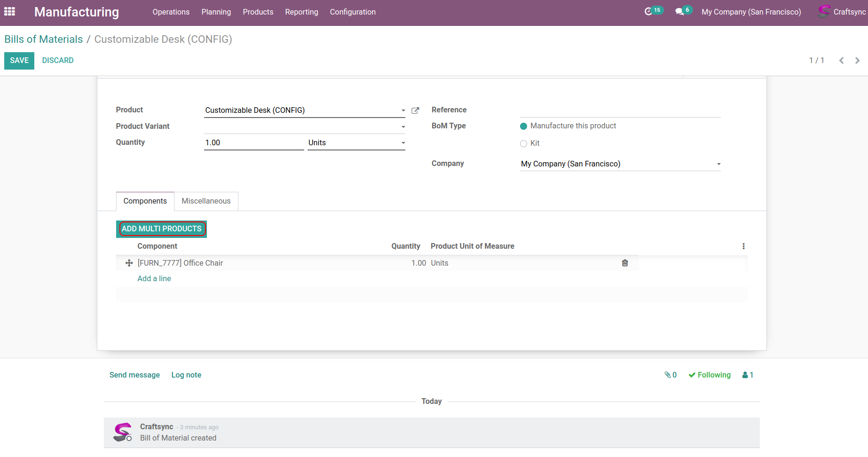868x457 pixels.
Task: Go to previous record arrow
Action: point(841,61)
